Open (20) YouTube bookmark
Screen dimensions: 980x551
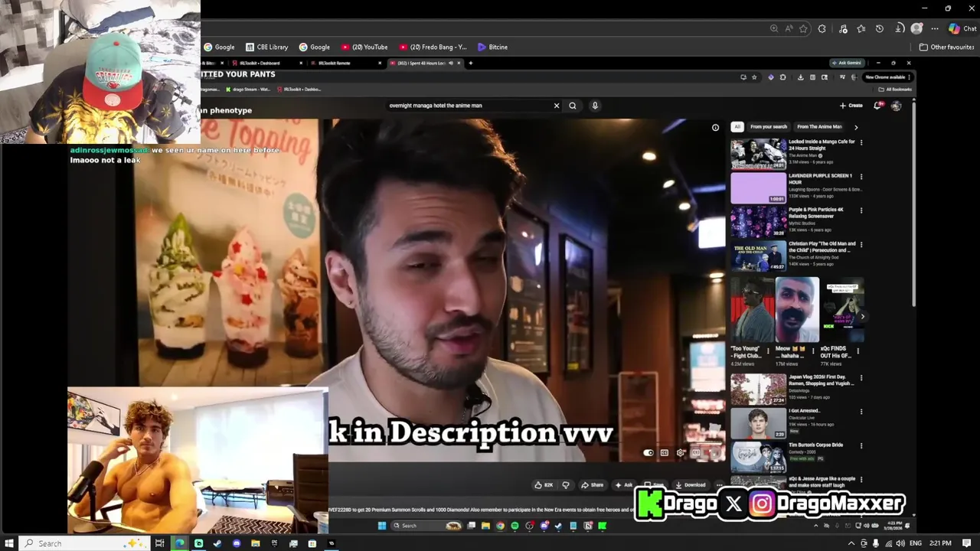[365, 47]
